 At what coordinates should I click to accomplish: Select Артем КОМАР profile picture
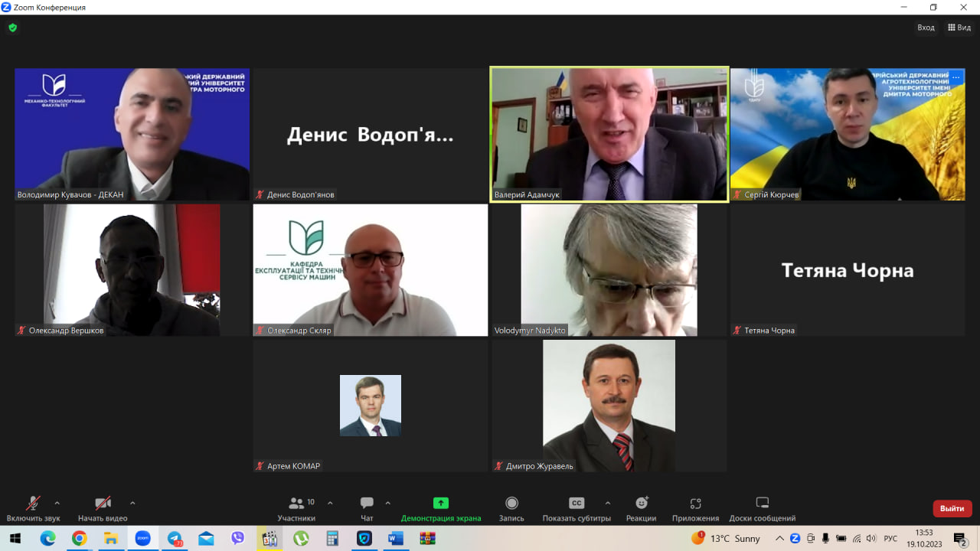click(371, 406)
